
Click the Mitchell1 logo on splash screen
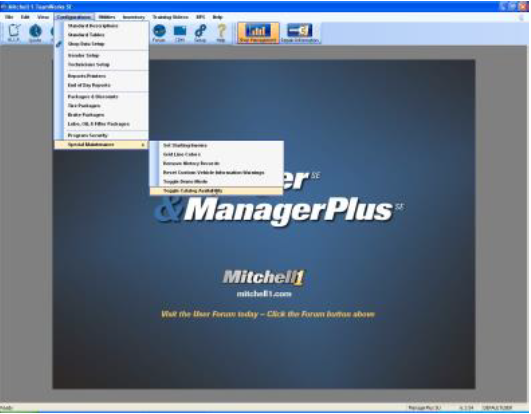click(x=264, y=277)
